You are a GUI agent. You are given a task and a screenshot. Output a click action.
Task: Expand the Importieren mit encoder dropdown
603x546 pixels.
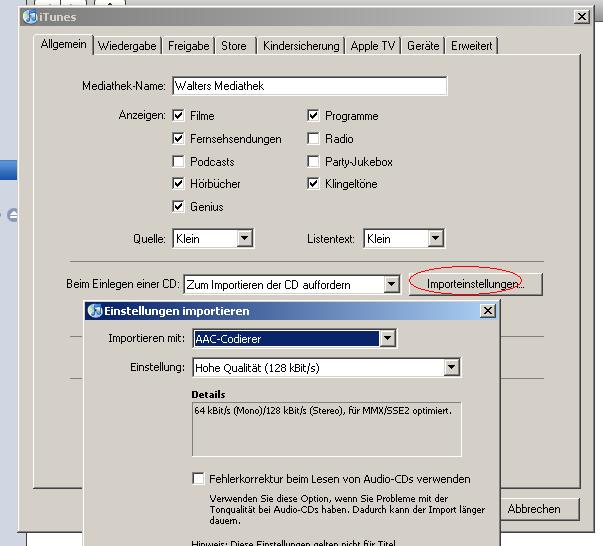(x=387, y=339)
